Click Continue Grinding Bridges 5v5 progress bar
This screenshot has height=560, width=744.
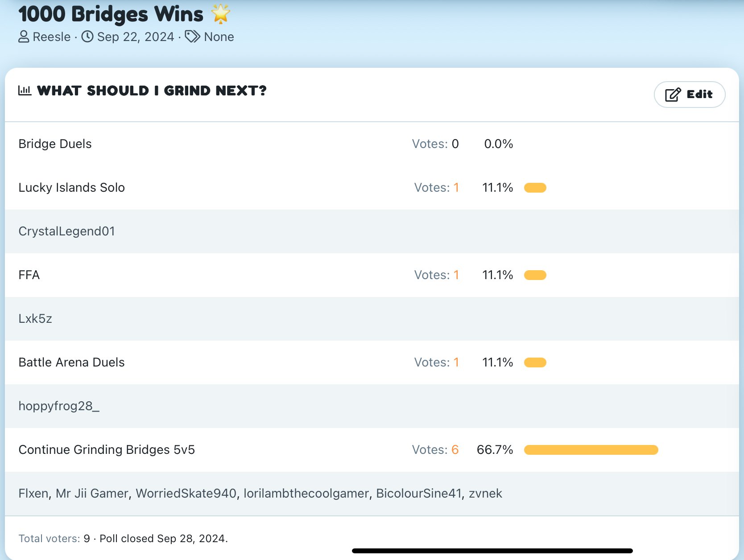(591, 449)
